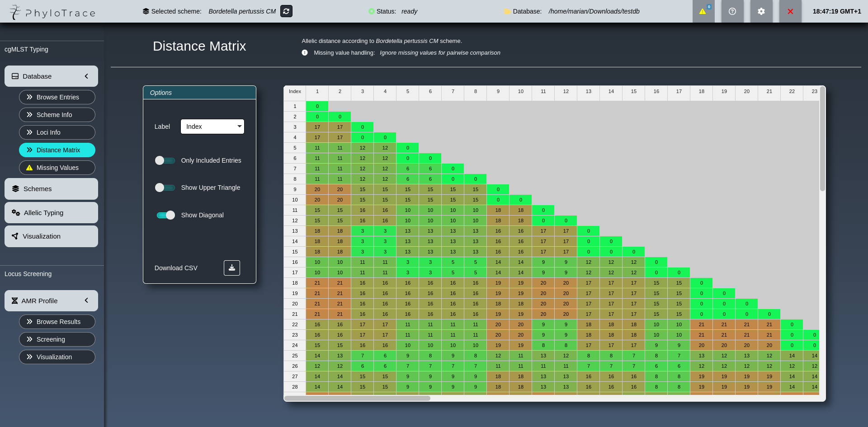This screenshot has width=868, height=427.
Task: Turn off Show Diagonal switch
Action: pos(165,215)
